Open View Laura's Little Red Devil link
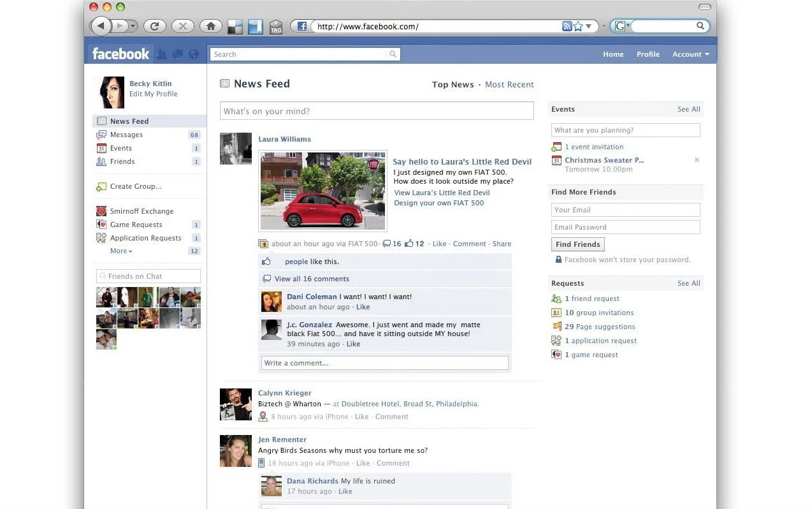Screen dimensions: 812x509 pyautogui.click(x=442, y=193)
